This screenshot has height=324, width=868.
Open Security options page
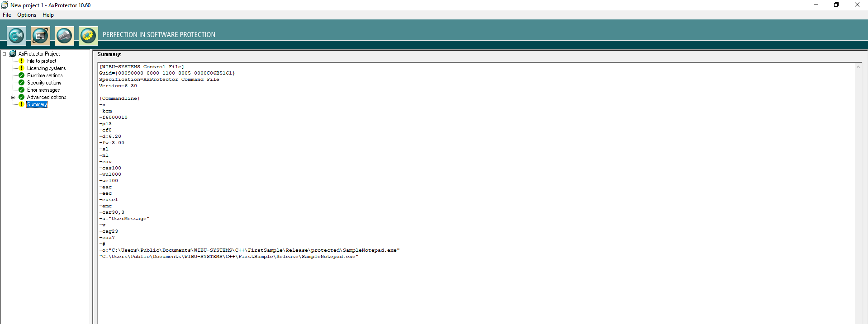[44, 83]
